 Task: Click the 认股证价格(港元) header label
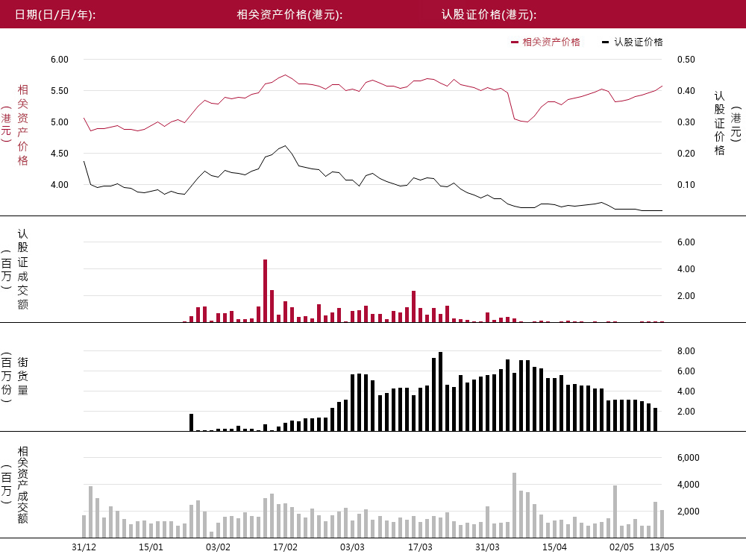489,15
